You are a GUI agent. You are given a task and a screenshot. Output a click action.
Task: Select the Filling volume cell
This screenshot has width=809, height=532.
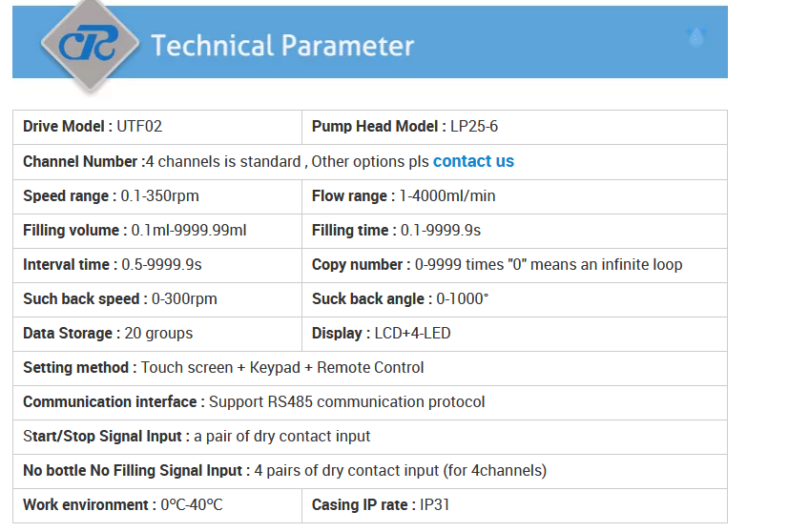click(x=157, y=231)
